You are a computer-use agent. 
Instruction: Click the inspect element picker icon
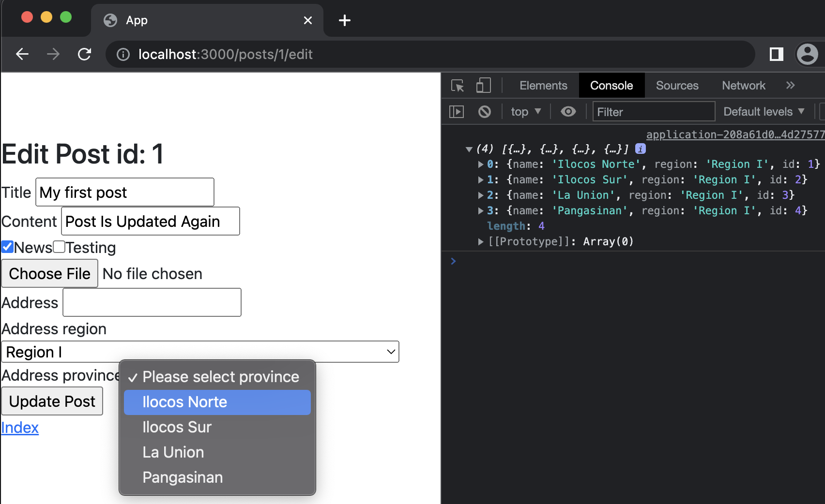point(458,86)
